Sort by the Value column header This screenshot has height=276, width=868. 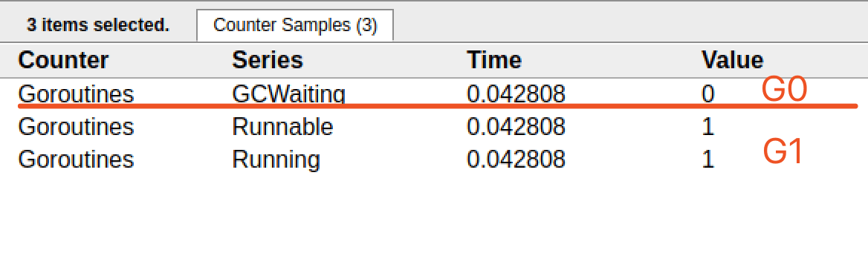[733, 60]
